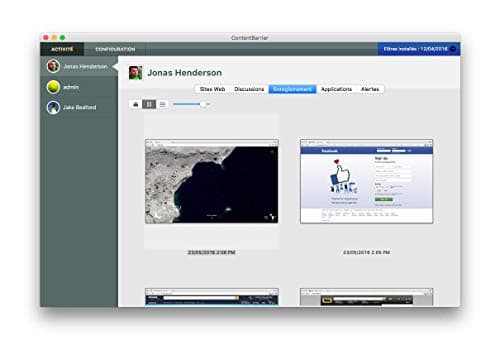Switch to grid thumbnail view
This screenshot has height=360, width=500.
(149, 104)
